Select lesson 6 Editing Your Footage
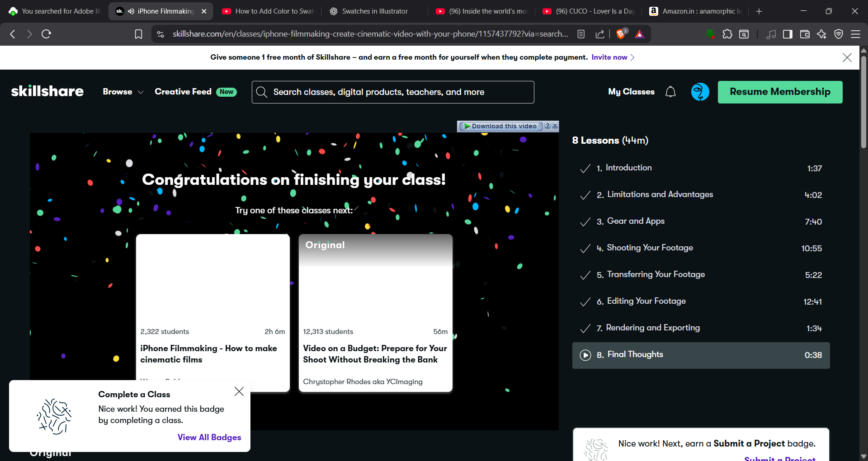Screen dimensions: 868x461 [701, 301]
